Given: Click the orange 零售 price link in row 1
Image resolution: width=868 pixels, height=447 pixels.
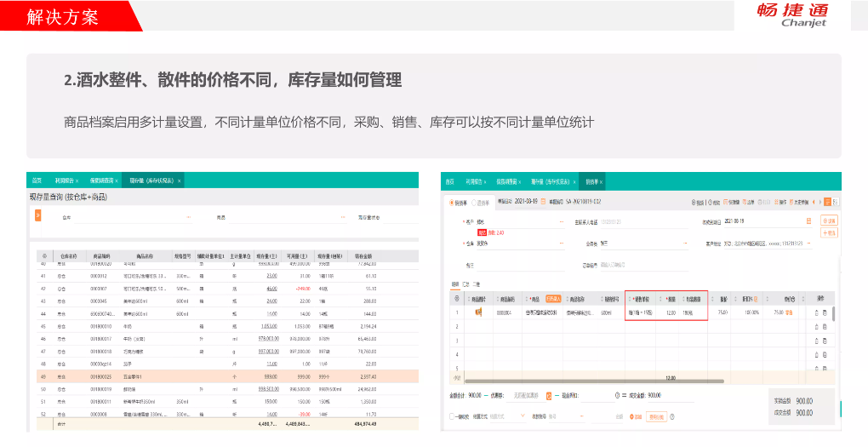Looking at the screenshot, I should pos(789,312).
